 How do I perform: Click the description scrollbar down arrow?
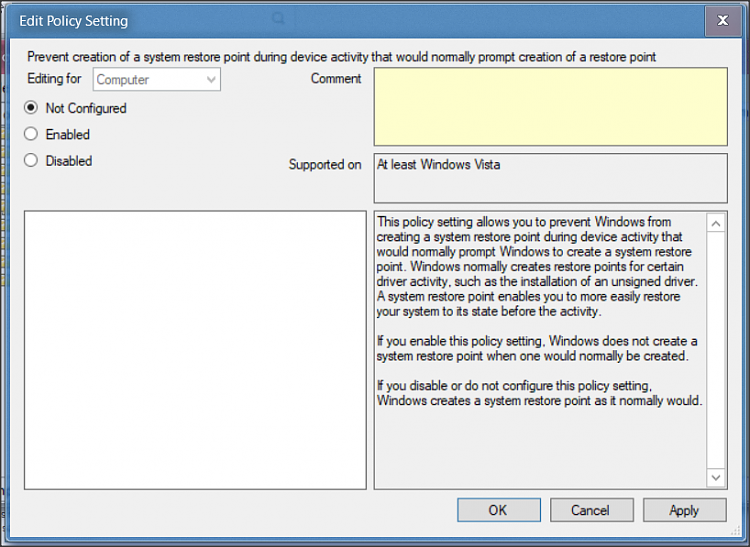coord(716,478)
